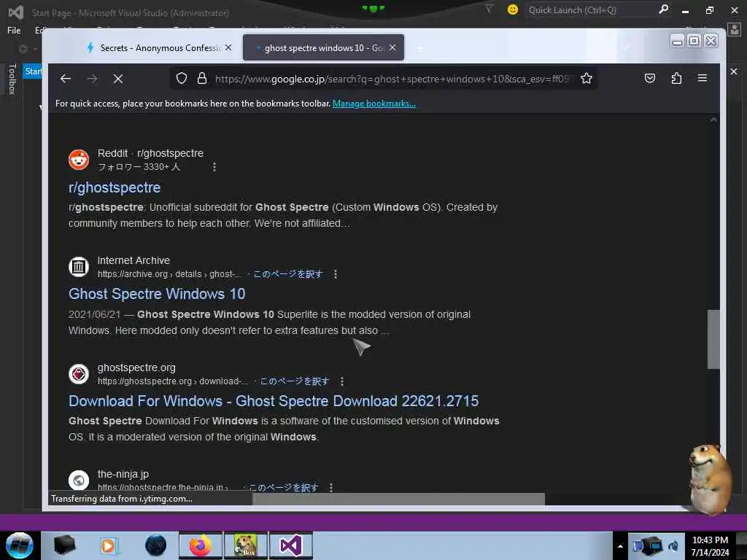Open more options for ghostspectre.org result

[x=342, y=381]
